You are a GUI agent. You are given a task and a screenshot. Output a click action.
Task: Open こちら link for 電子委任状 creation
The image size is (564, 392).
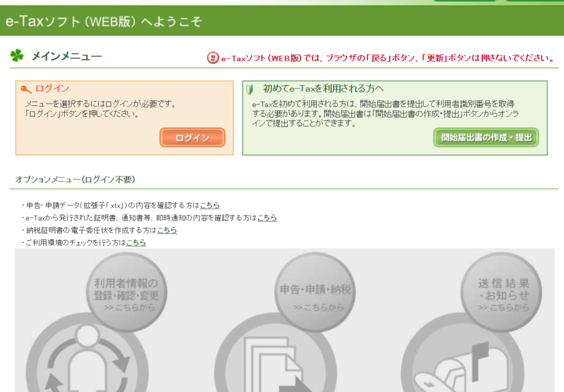click(167, 230)
